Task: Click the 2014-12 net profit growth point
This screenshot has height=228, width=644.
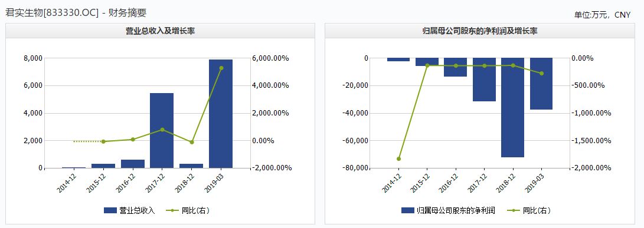Action: [398, 158]
